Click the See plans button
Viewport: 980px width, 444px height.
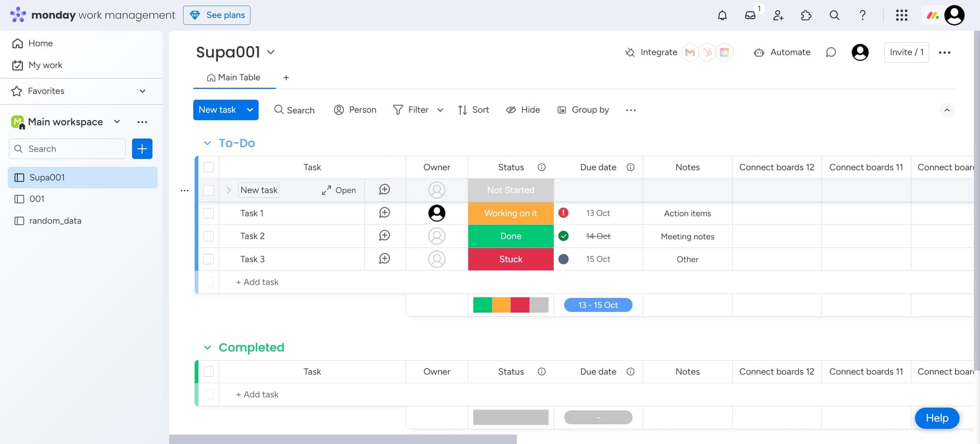coord(217,15)
